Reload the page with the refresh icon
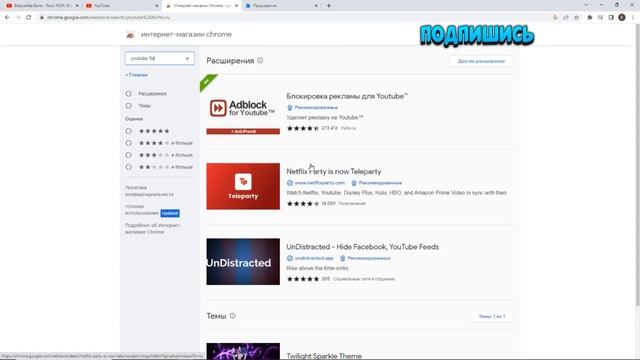 click(x=28, y=18)
